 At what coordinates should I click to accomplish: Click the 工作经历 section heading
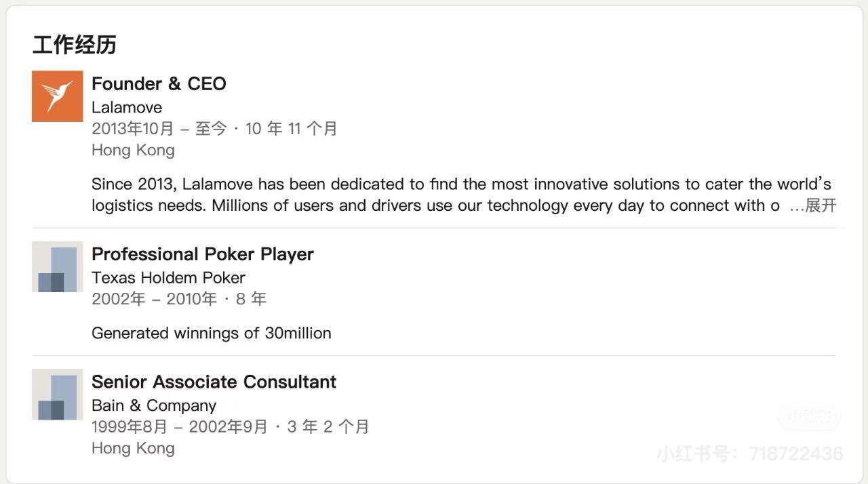click(75, 45)
